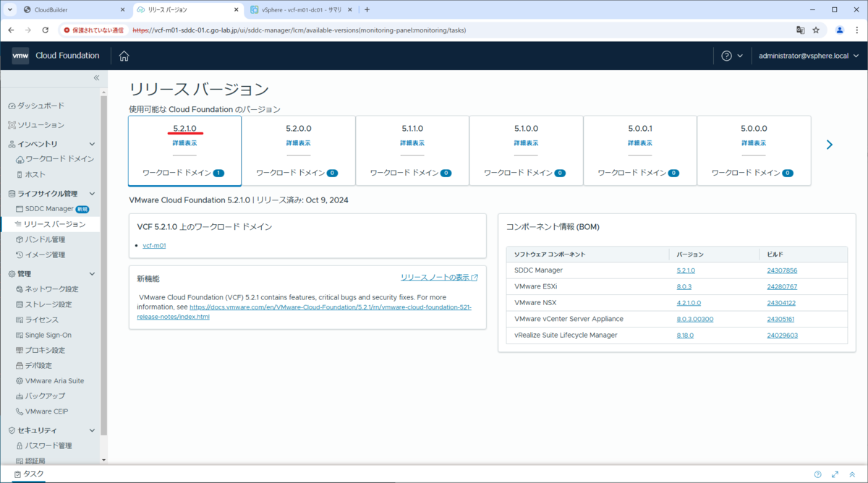Open Single Sign-On in the sidebar
The image size is (868, 483).
(48, 335)
